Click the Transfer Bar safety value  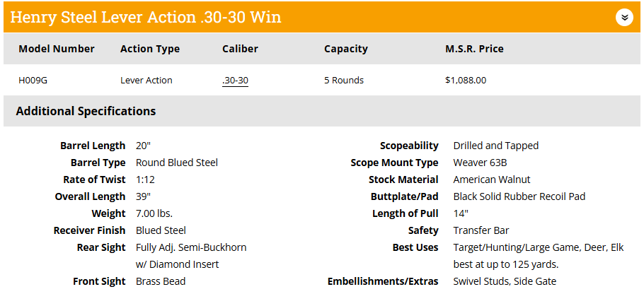(x=481, y=230)
